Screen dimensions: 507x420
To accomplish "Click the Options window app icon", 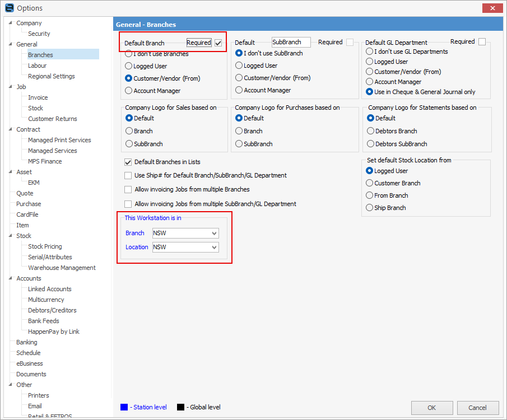I will coord(10,8).
